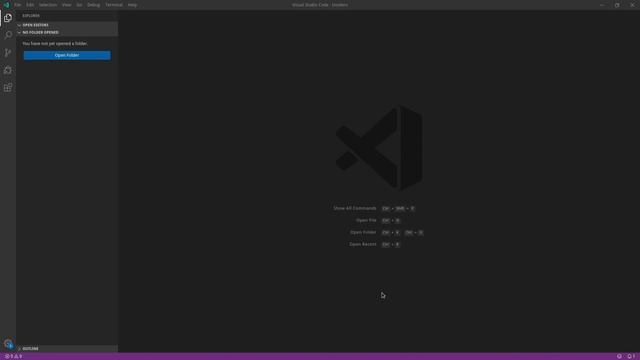This screenshot has height=360, width=640.
Task: Open the Help menu
Action: point(132,5)
